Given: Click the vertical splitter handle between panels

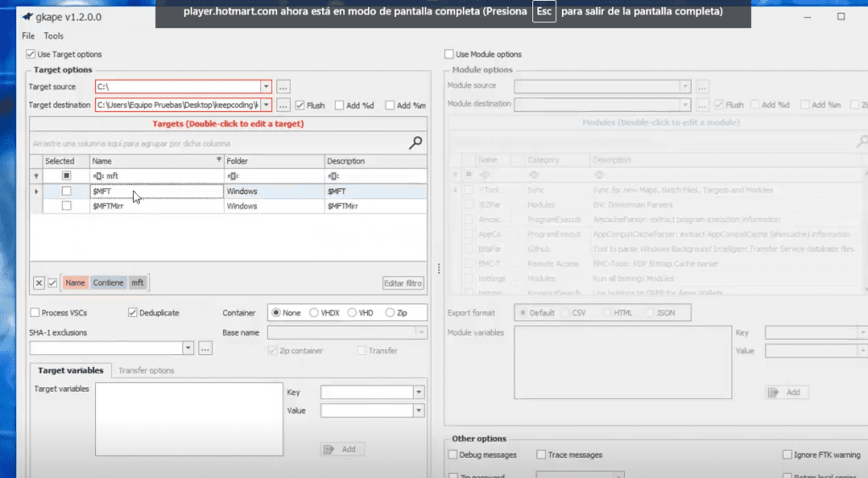Looking at the screenshot, I should point(438,269).
